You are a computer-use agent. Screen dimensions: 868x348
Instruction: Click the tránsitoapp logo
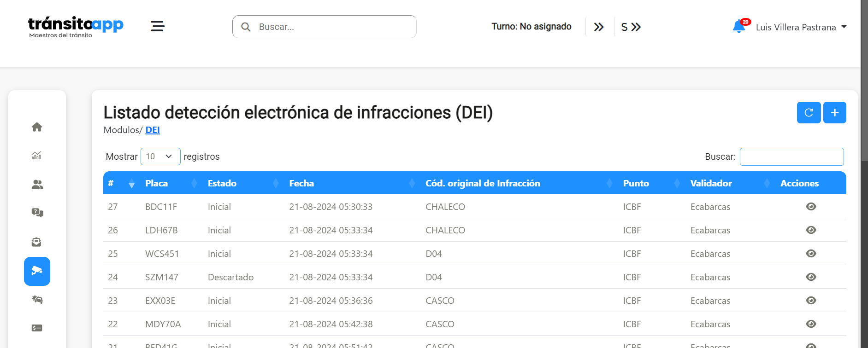point(76,27)
